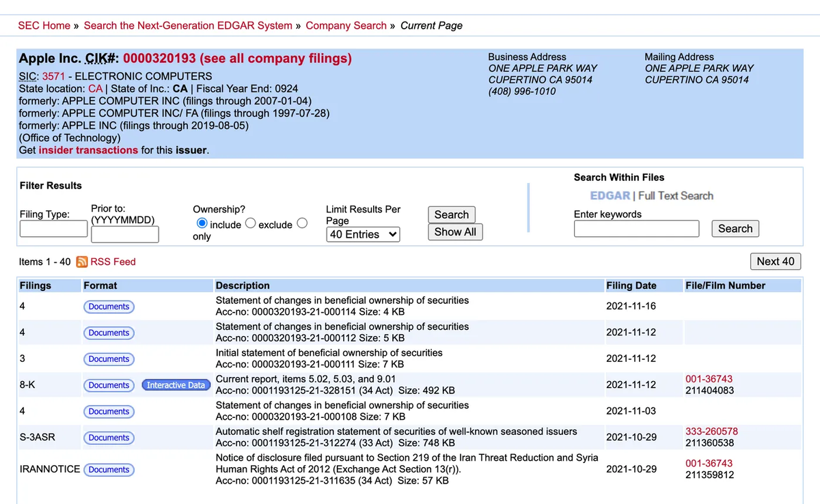Open Interactive Data for the 8-K filing
820x504 pixels.
pyautogui.click(x=176, y=385)
